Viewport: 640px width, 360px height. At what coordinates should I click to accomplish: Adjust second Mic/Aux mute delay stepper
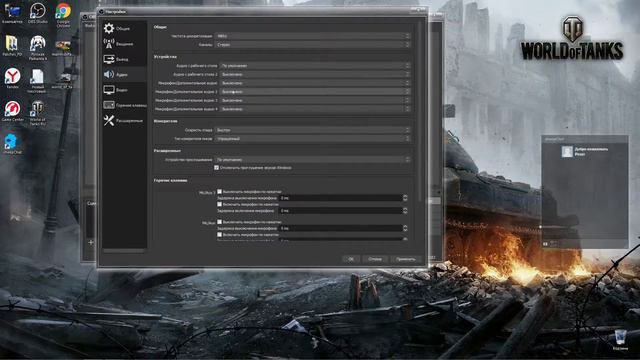(405, 228)
